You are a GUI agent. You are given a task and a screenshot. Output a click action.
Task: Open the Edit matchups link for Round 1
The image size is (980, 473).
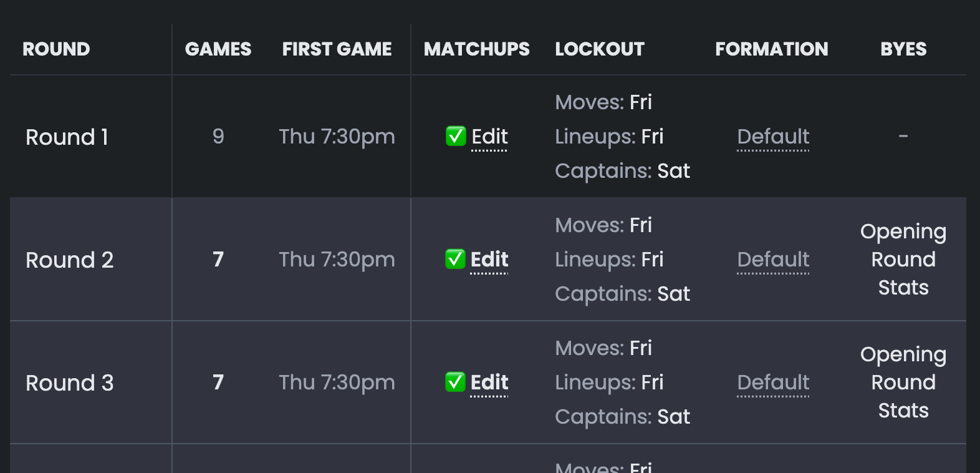pyautogui.click(x=489, y=137)
